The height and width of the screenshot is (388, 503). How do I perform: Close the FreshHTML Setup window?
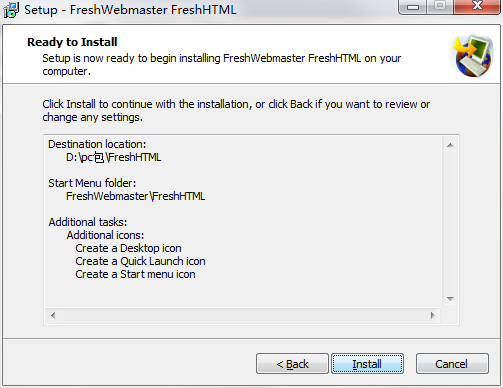477,6
